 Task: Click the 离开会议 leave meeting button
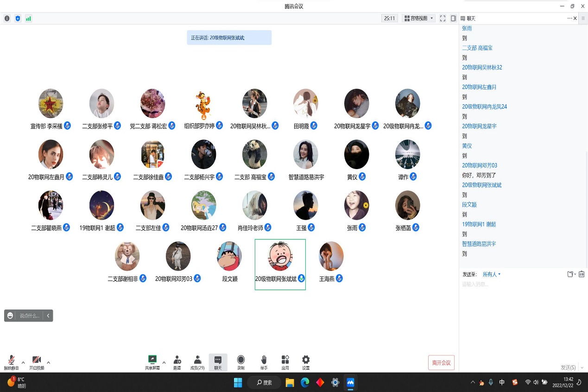tap(441, 363)
